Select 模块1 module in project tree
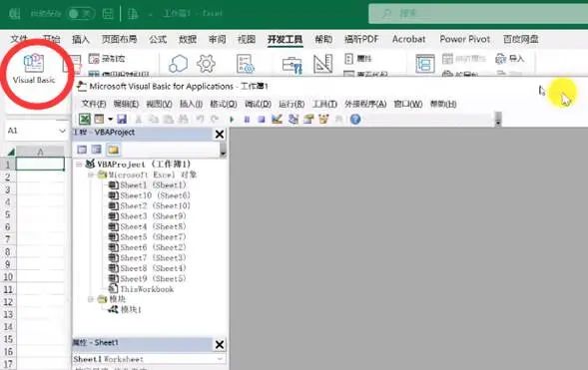 [125, 310]
